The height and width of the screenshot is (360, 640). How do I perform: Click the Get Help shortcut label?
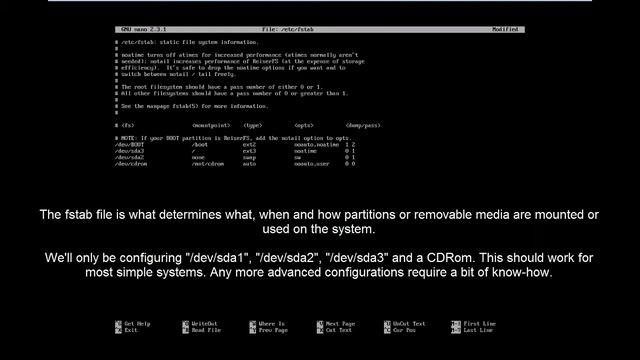point(137,324)
